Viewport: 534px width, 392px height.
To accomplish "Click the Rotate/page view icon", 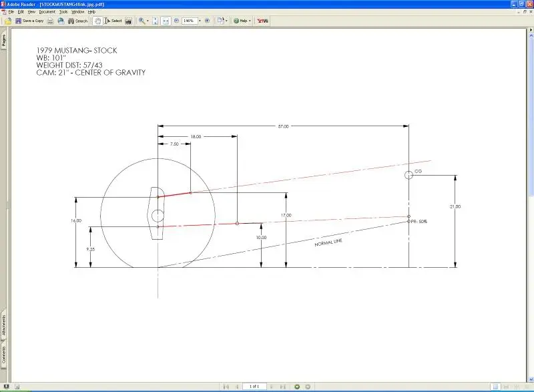I will tap(221, 21).
